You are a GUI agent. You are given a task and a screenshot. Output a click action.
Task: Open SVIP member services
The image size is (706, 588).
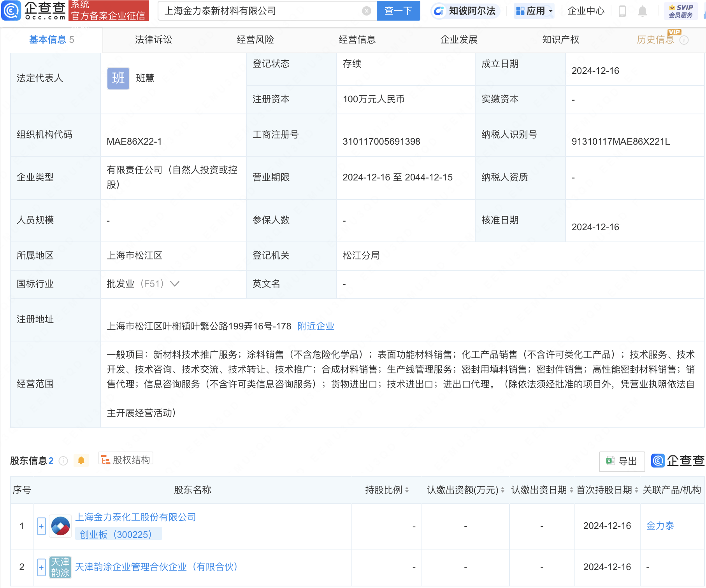point(680,11)
